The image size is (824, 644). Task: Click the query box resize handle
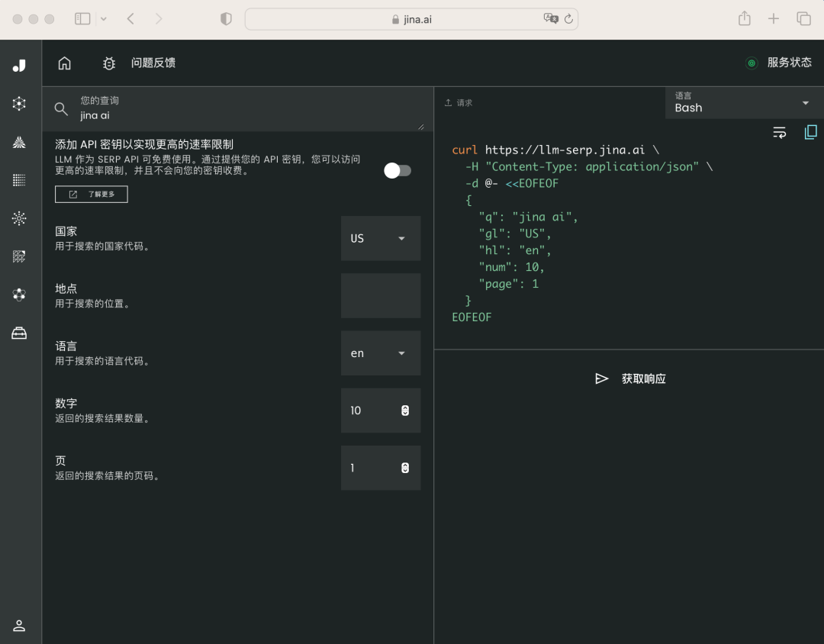coord(421,127)
